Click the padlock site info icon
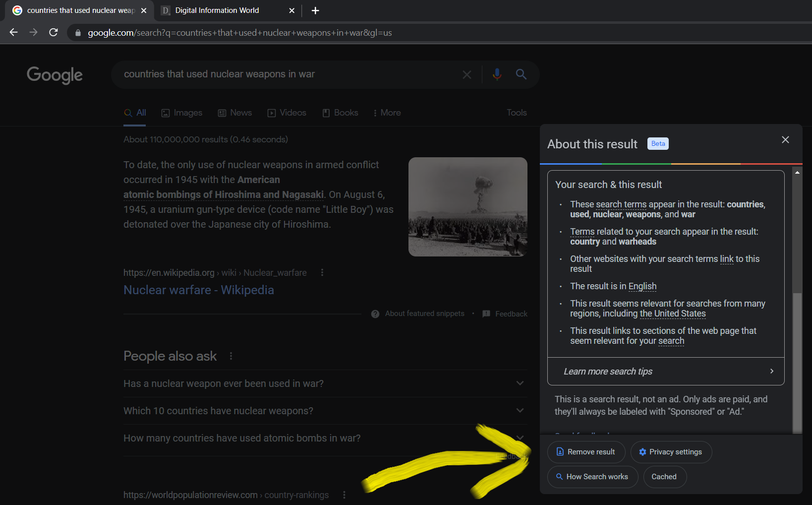This screenshot has width=812, height=505. pyautogui.click(x=78, y=33)
